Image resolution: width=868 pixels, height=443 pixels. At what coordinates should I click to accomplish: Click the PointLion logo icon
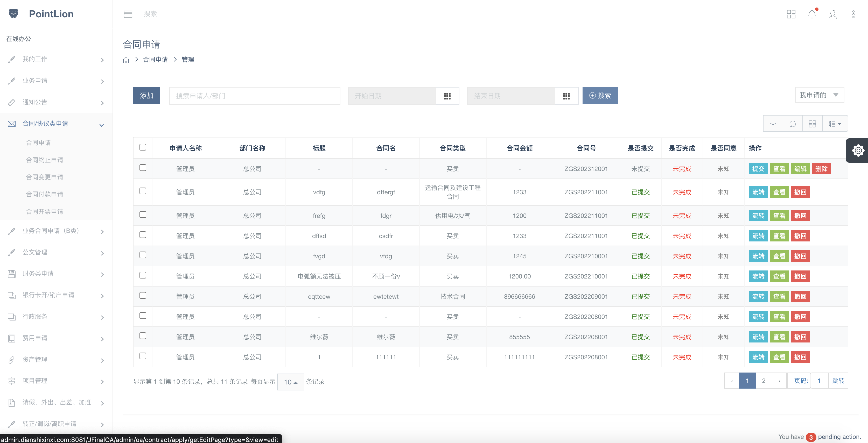pyautogui.click(x=13, y=14)
